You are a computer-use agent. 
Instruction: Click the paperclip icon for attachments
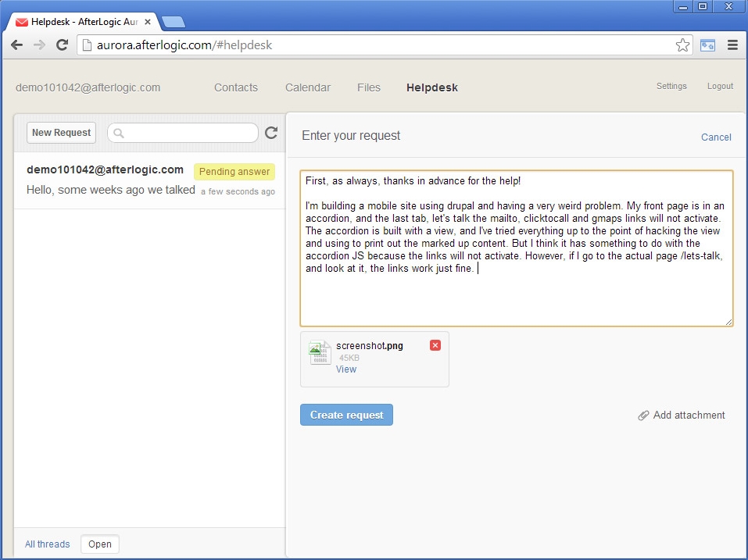(x=643, y=416)
